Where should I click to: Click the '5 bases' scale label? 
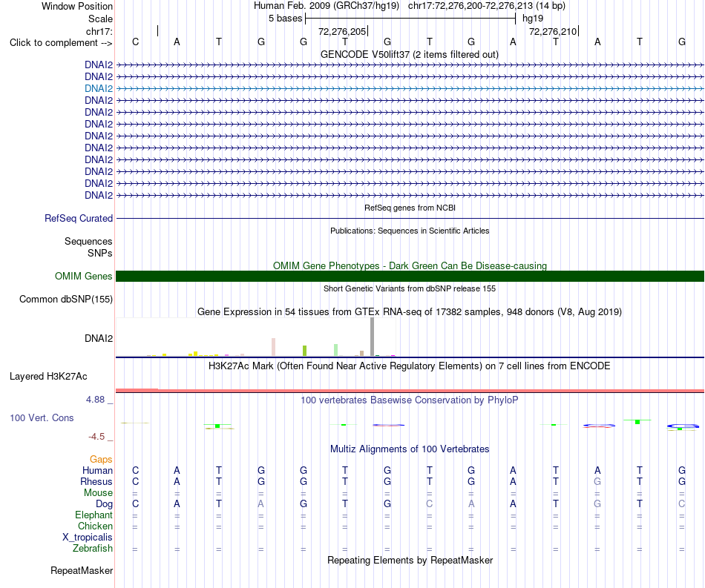click(x=286, y=19)
